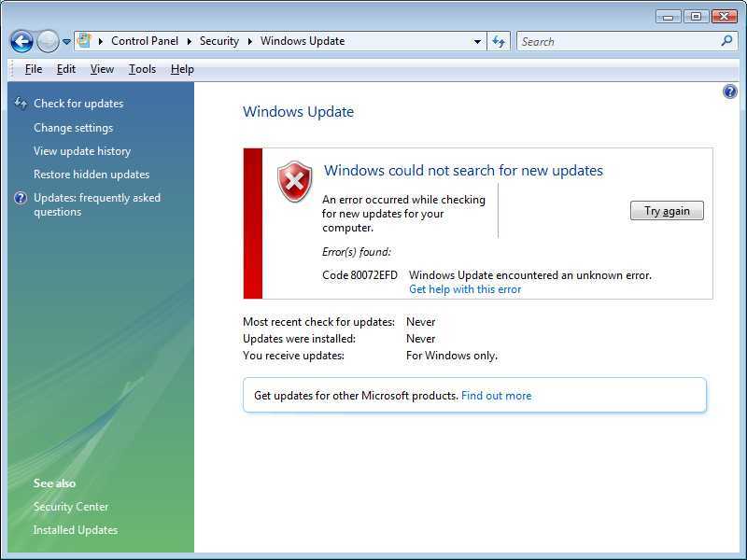Click the Check for updates arrows icon
The height and width of the screenshot is (560, 747).
21,103
